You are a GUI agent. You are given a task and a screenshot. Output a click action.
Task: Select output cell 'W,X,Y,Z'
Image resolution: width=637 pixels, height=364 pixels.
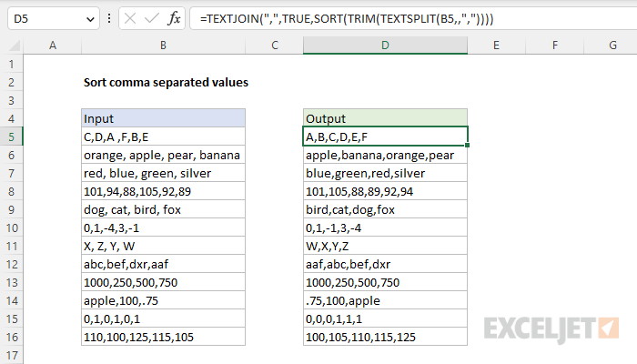(x=385, y=246)
